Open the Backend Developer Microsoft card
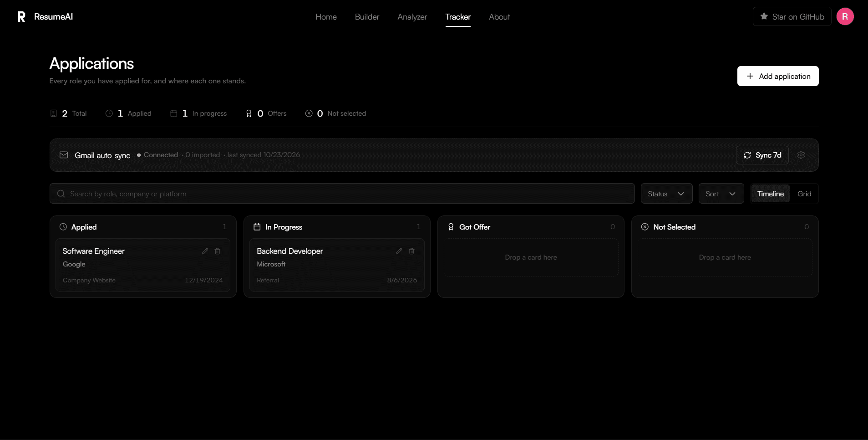This screenshot has width=868, height=440. click(337, 265)
